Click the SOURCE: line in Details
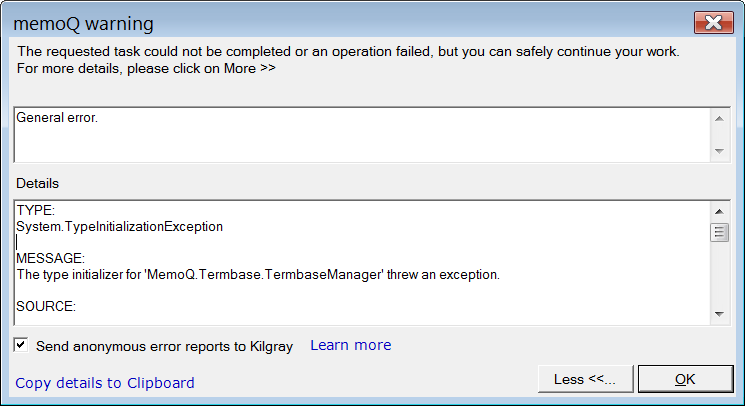The height and width of the screenshot is (406, 745). coord(46,306)
